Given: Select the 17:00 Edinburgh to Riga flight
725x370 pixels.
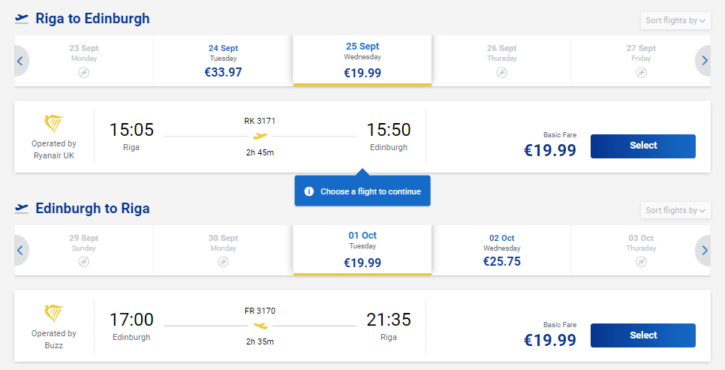Looking at the screenshot, I should click(x=643, y=335).
